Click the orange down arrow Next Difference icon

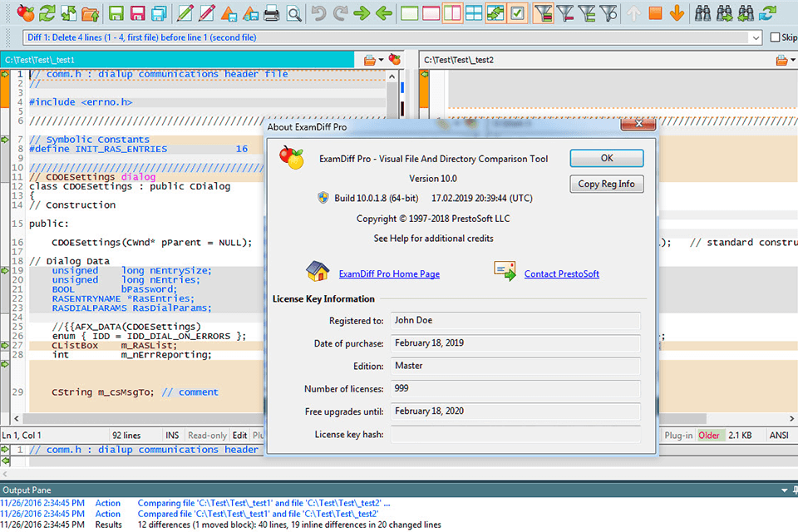pyautogui.click(x=677, y=13)
